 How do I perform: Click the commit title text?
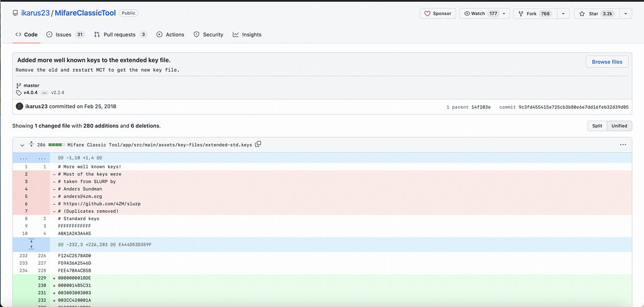(x=94, y=60)
